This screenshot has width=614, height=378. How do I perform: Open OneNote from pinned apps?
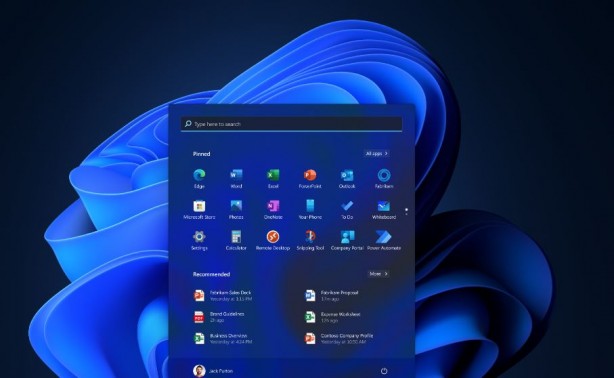click(273, 210)
